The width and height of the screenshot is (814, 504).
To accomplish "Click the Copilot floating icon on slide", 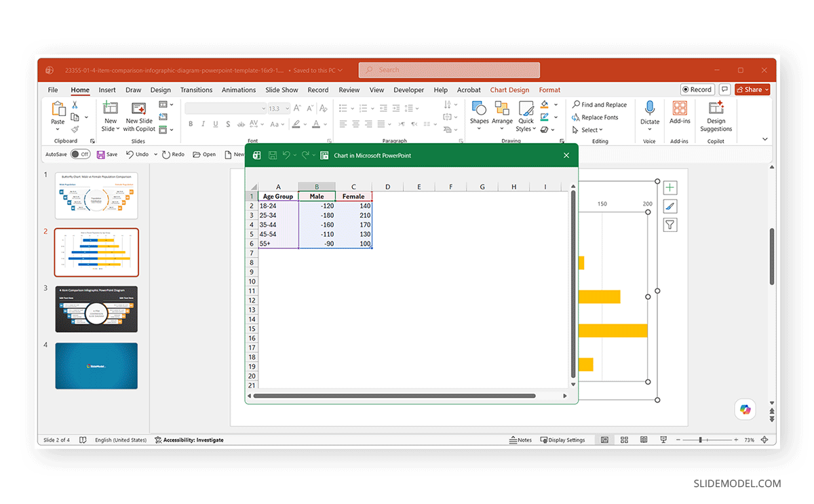I will (745, 409).
